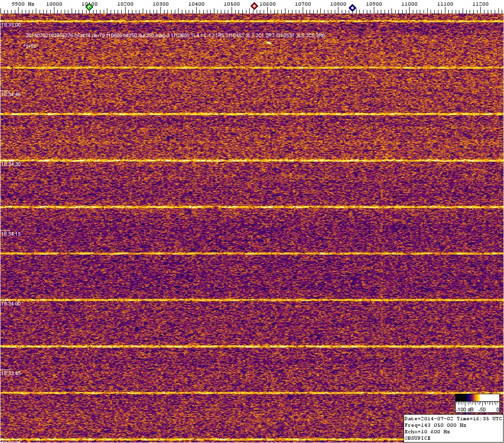Click the 18:34:45 time label
Viewport: 504px width, 443px height.
tap(11, 94)
